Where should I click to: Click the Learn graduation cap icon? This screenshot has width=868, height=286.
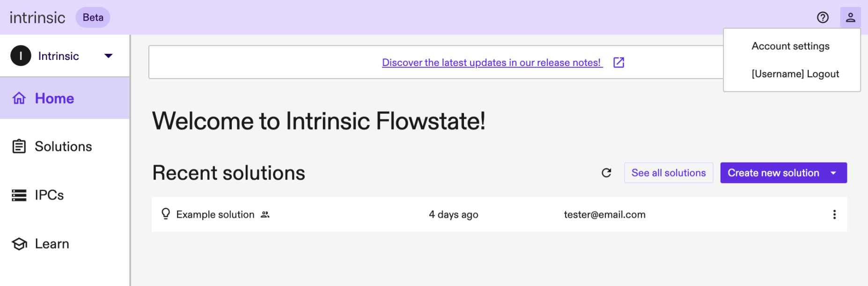click(x=19, y=244)
